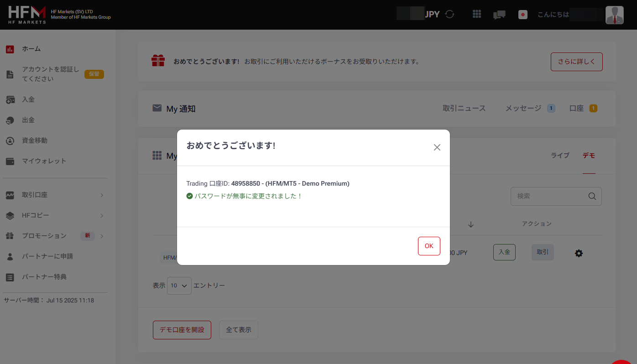Click OK in the congratulations dialog
This screenshot has height=364, width=637.
429,246
